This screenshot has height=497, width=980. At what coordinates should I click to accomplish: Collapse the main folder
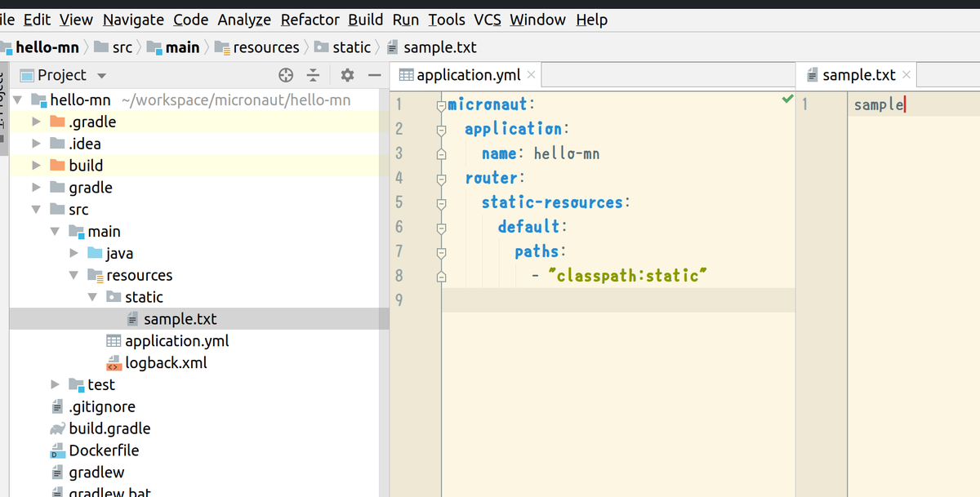(x=54, y=232)
